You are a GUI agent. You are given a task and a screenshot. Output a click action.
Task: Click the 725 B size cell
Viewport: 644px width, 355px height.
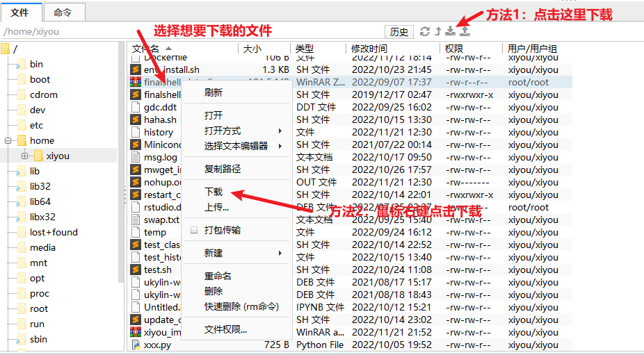pos(276,345)
